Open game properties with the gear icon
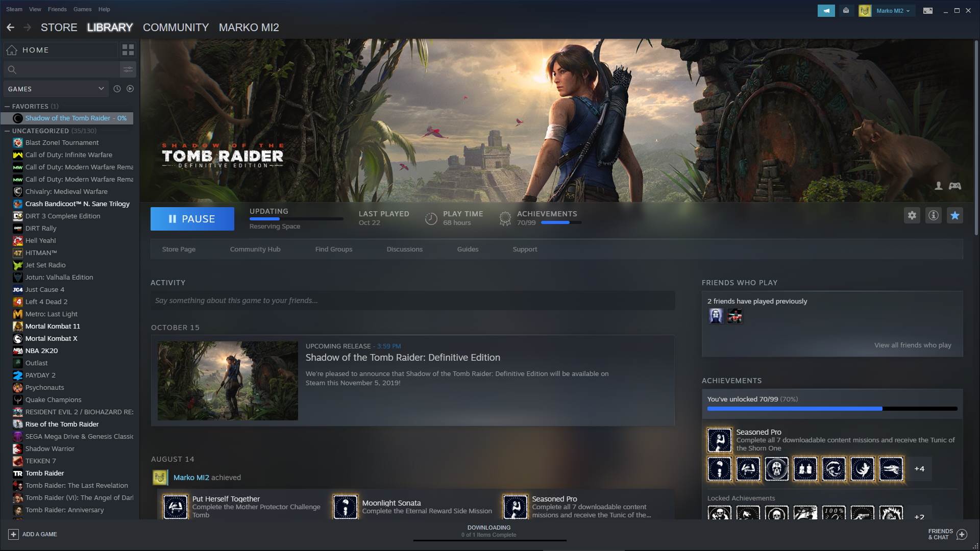The height and width of the screenshot is (551, 980). coord(912,215)
